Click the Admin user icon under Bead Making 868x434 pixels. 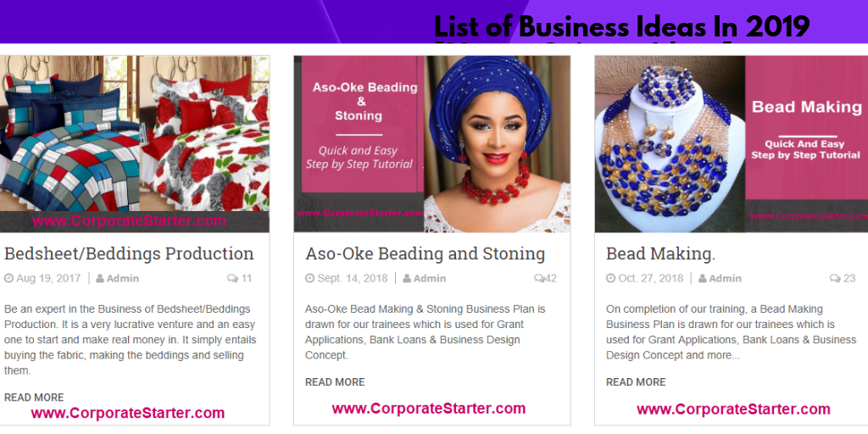tap(702, 278)
